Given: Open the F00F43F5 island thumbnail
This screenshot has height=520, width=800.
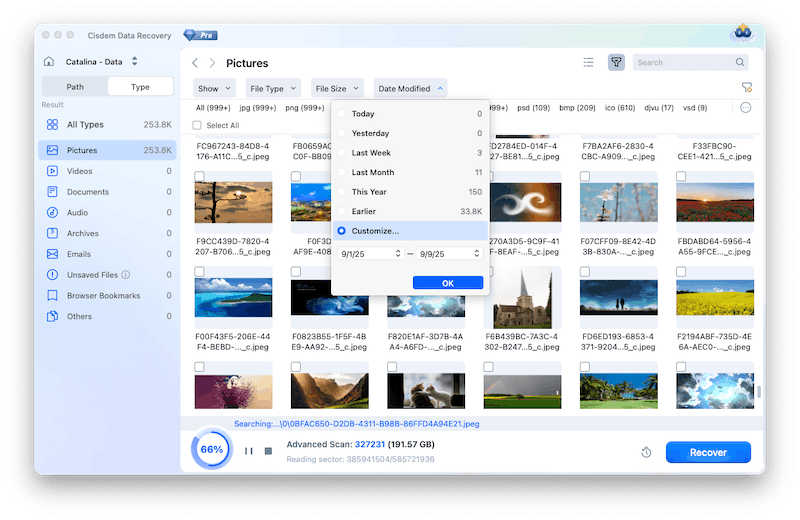Looking at the screenshot, I should point(233,298).
